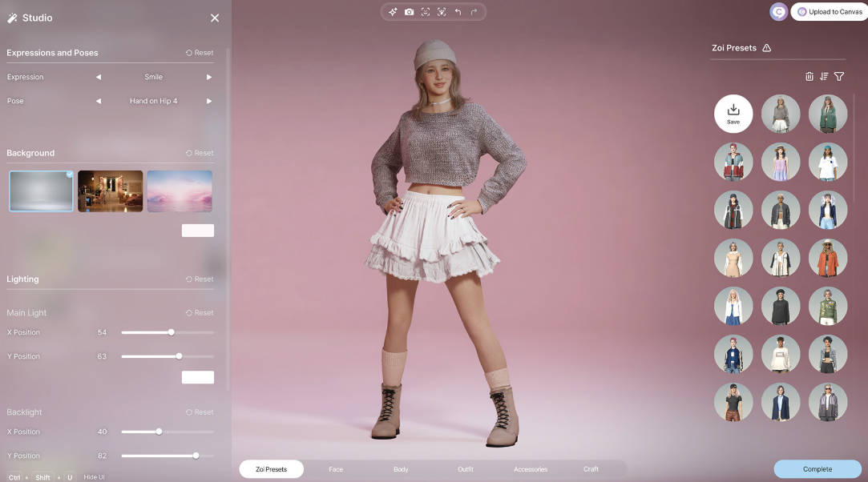The image size is (868, 482).
Task: Save current Zoi as preset
Action: (733, 114)
